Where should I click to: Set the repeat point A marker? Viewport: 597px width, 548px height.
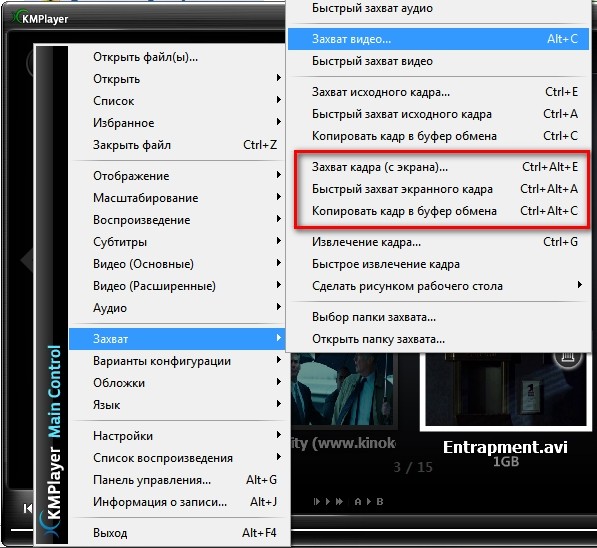point(358,502)
